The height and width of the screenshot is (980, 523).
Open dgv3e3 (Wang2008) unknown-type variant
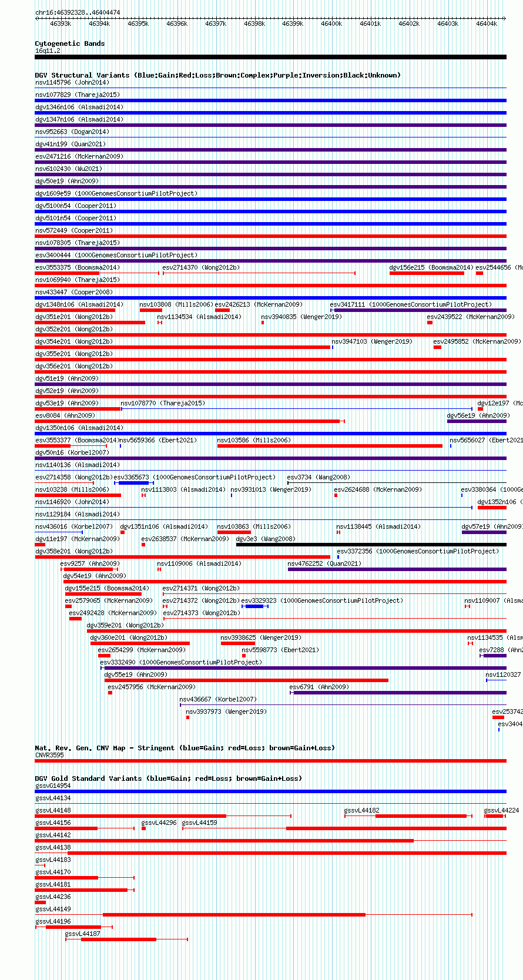click(x=266, y=539)
